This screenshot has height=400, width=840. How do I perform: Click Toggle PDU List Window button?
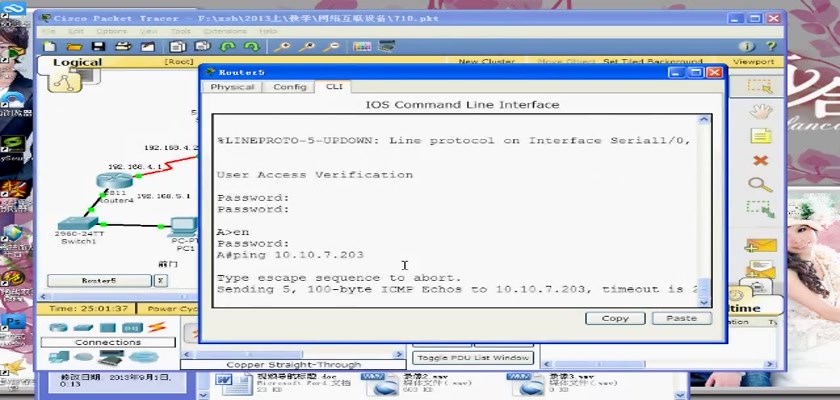[472, 358]
